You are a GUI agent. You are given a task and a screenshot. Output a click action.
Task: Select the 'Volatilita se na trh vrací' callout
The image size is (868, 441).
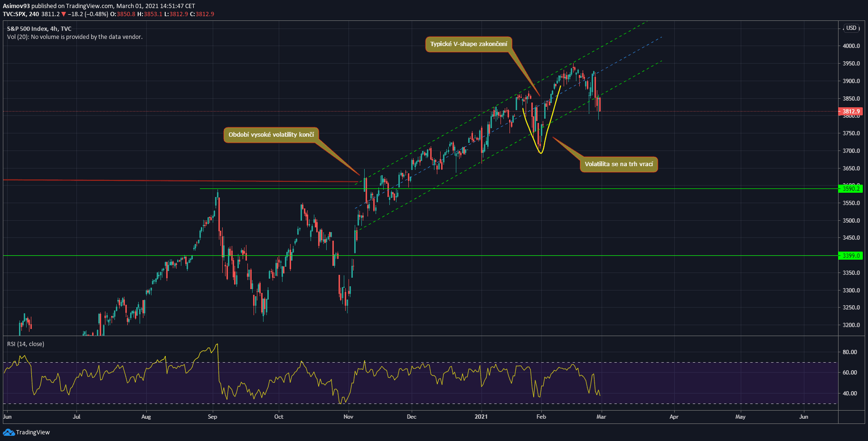coord(618,164)
